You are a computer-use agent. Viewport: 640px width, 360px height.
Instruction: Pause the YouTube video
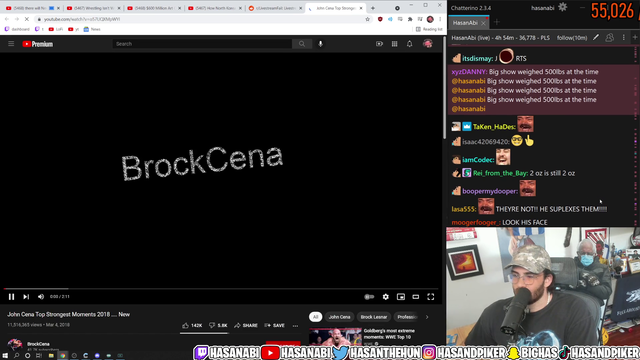pyautogui.click(x=11, y=297)
